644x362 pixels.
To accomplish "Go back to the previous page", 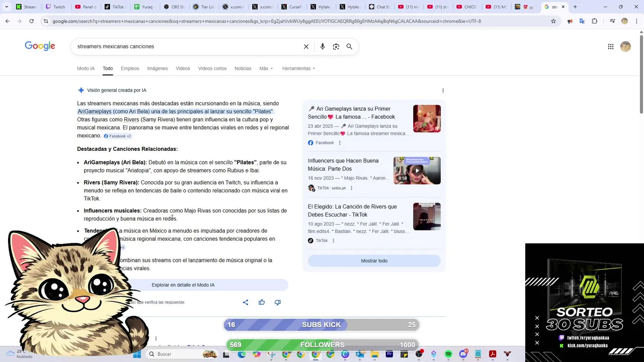I will 7,21.
